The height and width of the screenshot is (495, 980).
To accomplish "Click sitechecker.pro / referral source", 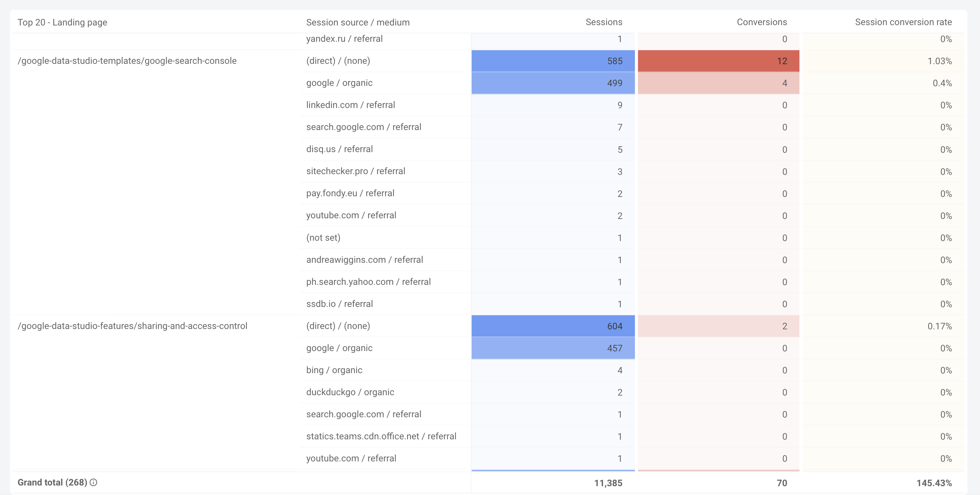I will tap(355, 171).
